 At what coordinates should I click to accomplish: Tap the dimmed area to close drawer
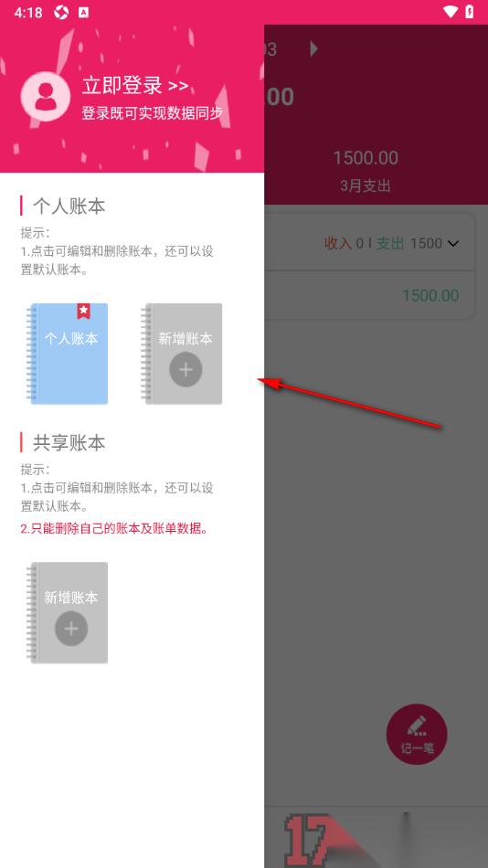pyautogui.click(x=376, y=526)
